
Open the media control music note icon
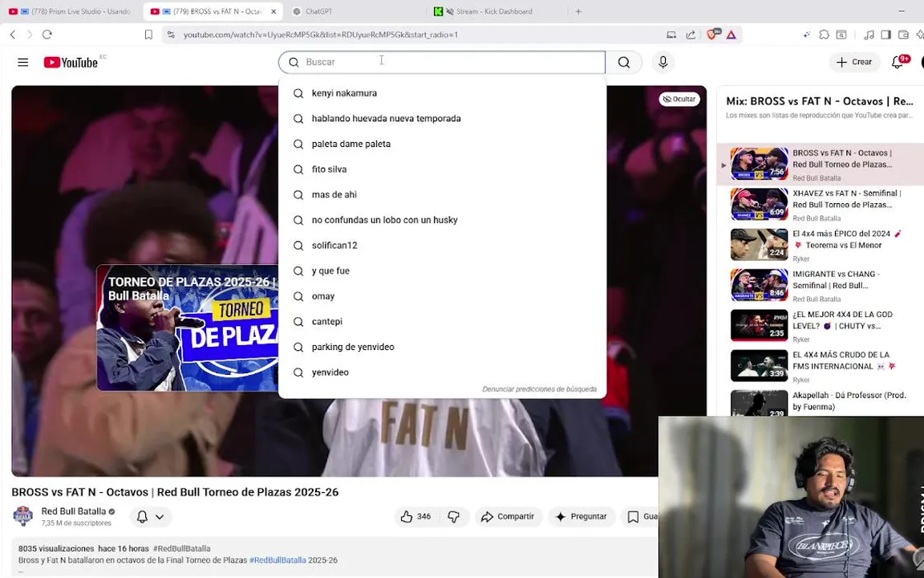pyautogui.click(x=869, y=35)
